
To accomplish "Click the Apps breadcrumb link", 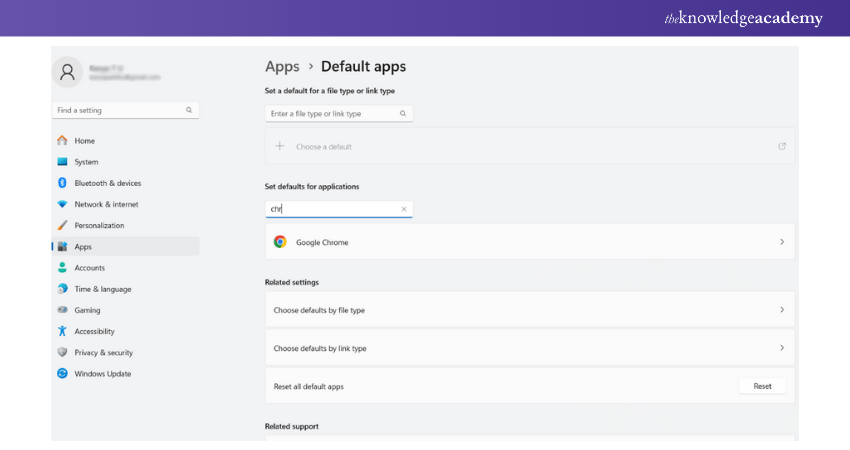I will click(x=282, y=67).
